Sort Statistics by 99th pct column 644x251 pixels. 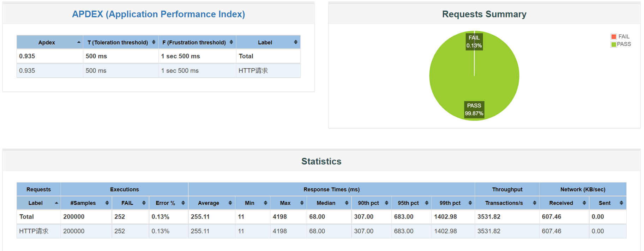tap(453, 203)
